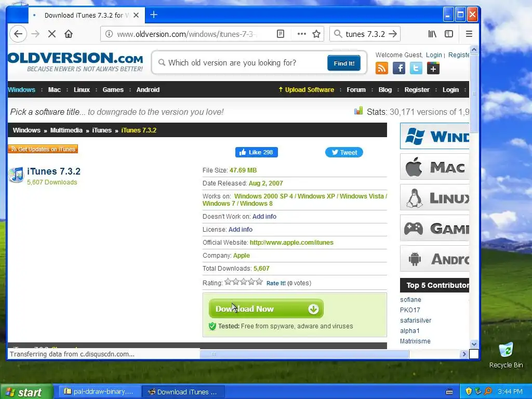Open the Linux category banner
The width and height of the screenshot is (532, 399).
click(435, 197)
